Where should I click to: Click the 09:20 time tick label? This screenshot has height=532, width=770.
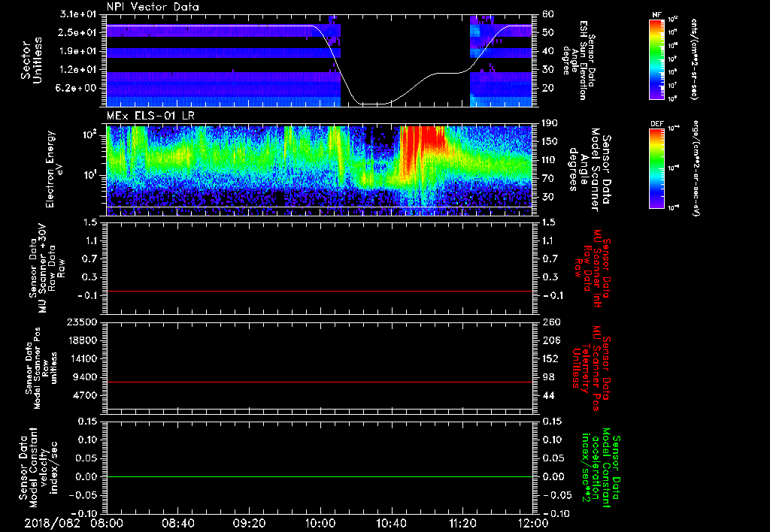pyautogui.click(x=250, y=524)
